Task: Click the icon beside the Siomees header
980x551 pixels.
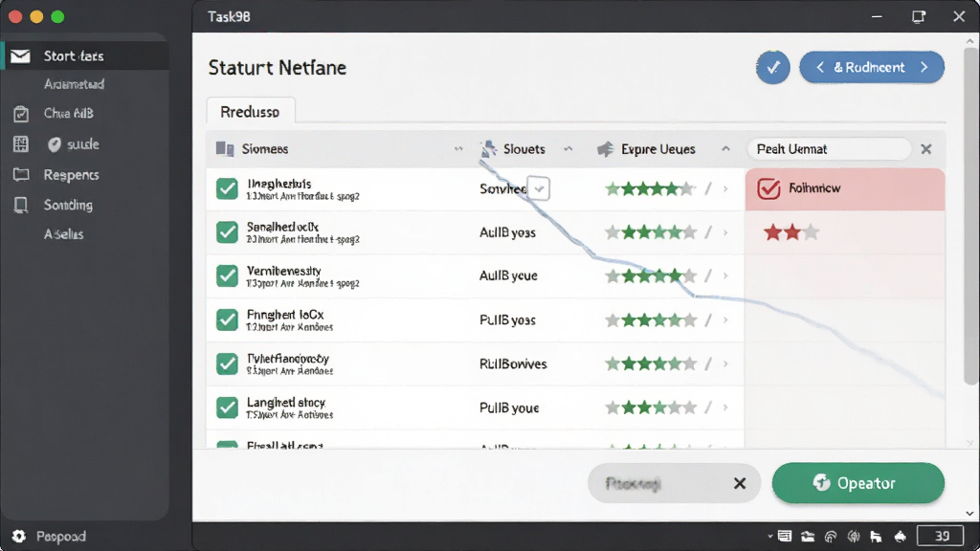Action: [224, 148]
